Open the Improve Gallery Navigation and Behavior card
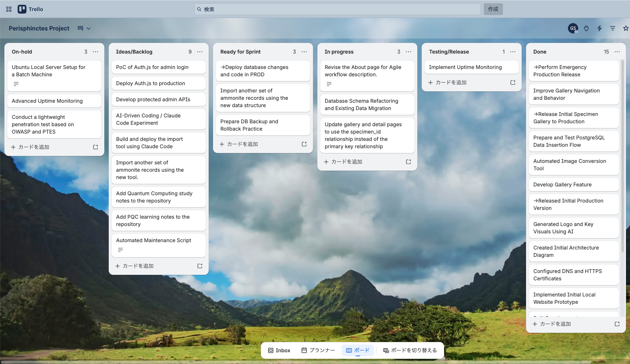The width and height of the screenshot is (630, 364). tap(574, 94)
